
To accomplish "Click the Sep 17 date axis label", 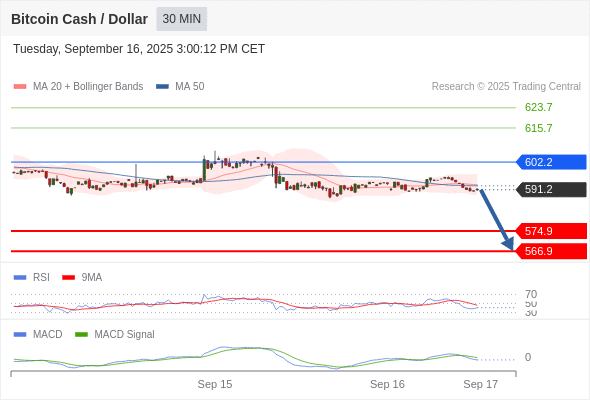I will tap(481, 384).
